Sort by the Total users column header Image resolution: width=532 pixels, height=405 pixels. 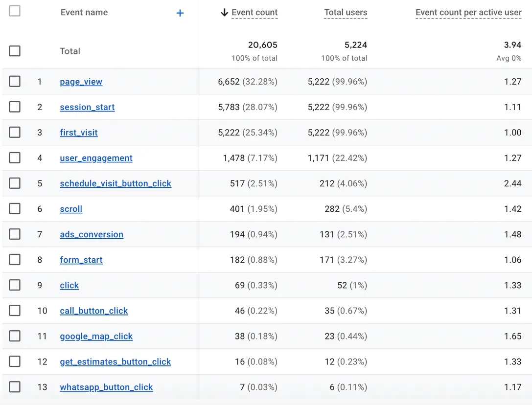pyautogui.click(x=346, y=13)
